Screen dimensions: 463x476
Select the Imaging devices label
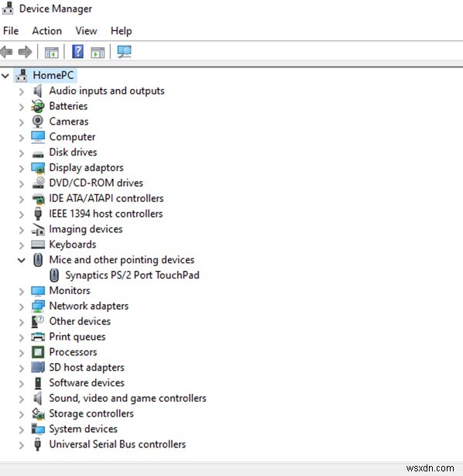coord(86,229)
